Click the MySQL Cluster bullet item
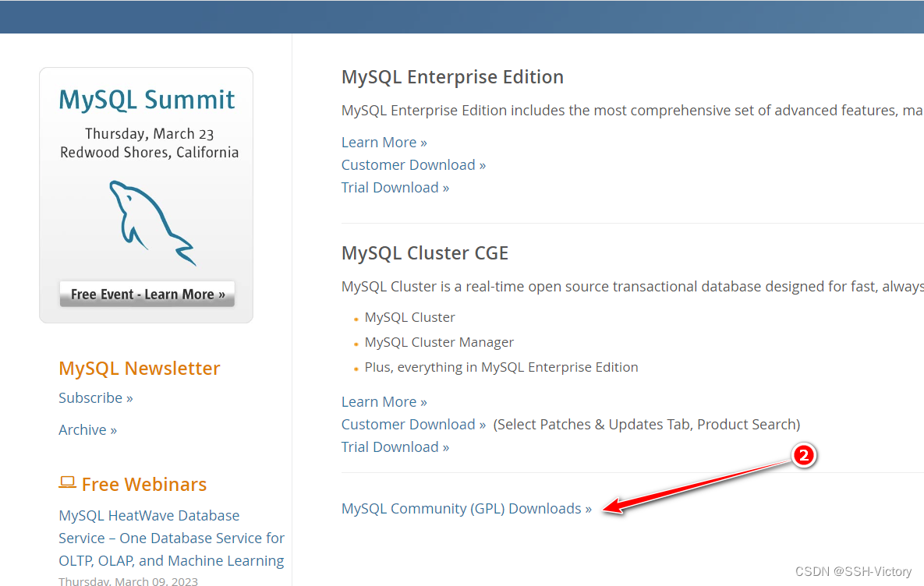 pos(409,317)
